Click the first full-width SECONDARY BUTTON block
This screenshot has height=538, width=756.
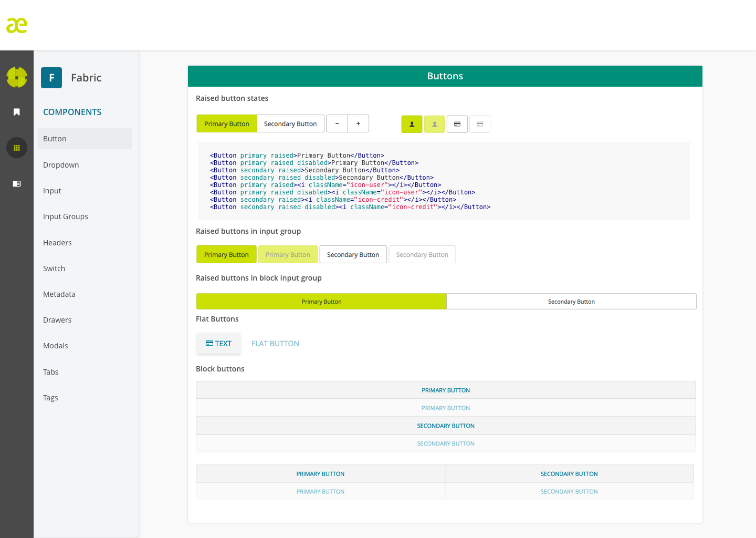446,426
